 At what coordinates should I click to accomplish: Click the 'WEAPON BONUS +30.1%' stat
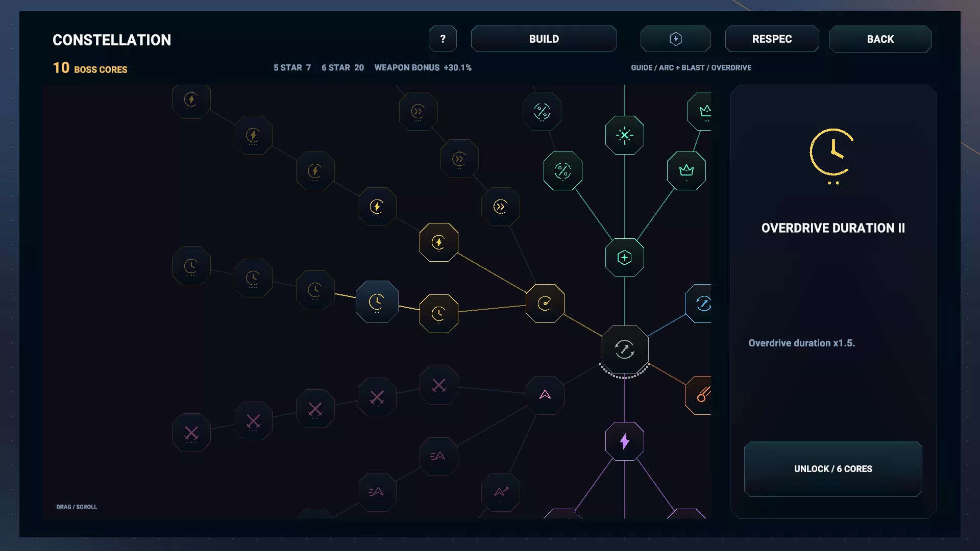pyautogui.click(x=423, y=67)
